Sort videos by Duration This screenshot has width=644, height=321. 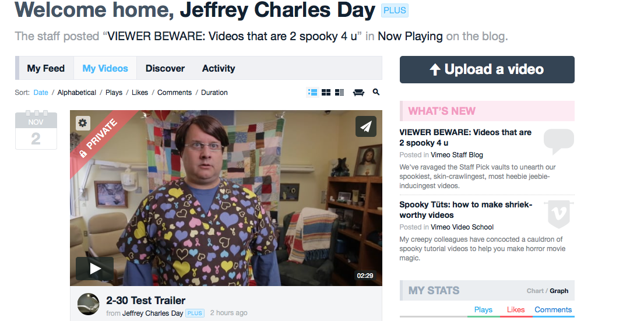pyautogui.click(x=214, y=93)
